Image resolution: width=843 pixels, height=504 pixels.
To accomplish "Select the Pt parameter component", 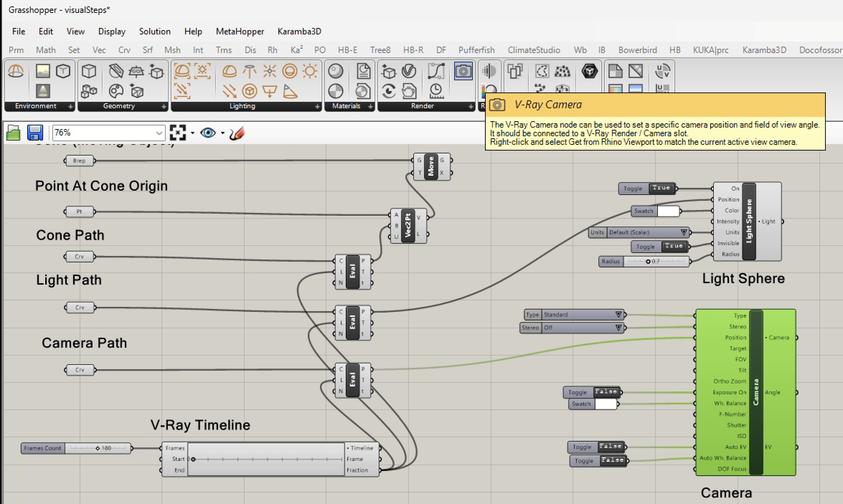I will tap(79, 211).
